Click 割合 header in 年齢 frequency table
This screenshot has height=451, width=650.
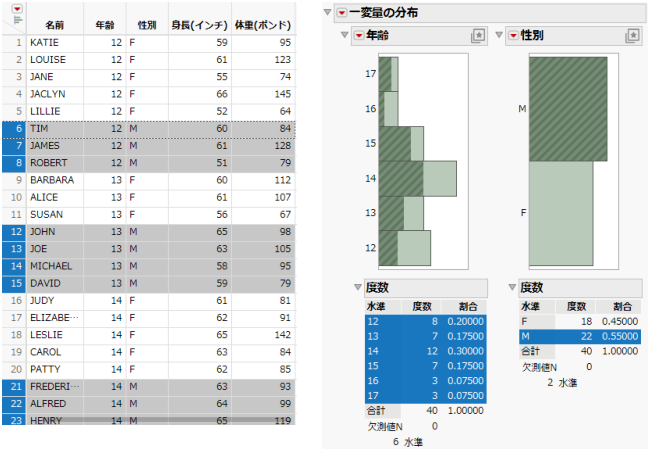coord(468,307)
